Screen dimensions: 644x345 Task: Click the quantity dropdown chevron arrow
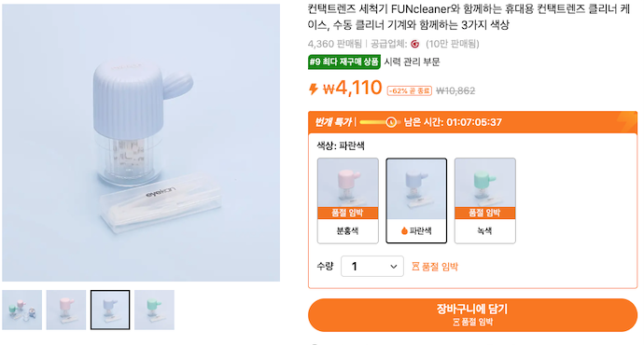(x=393, y=267)
